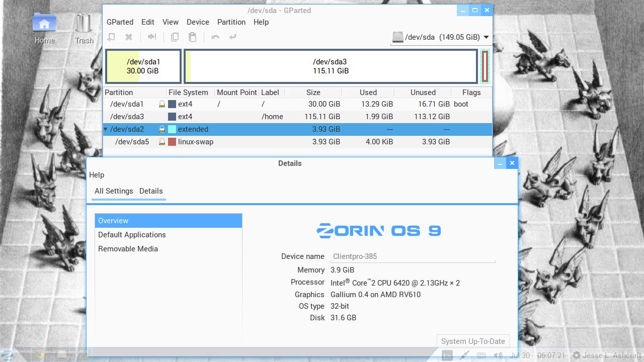Select the /dev/sda3 block in disk map

pyautogui.click(x=330, y=66)
